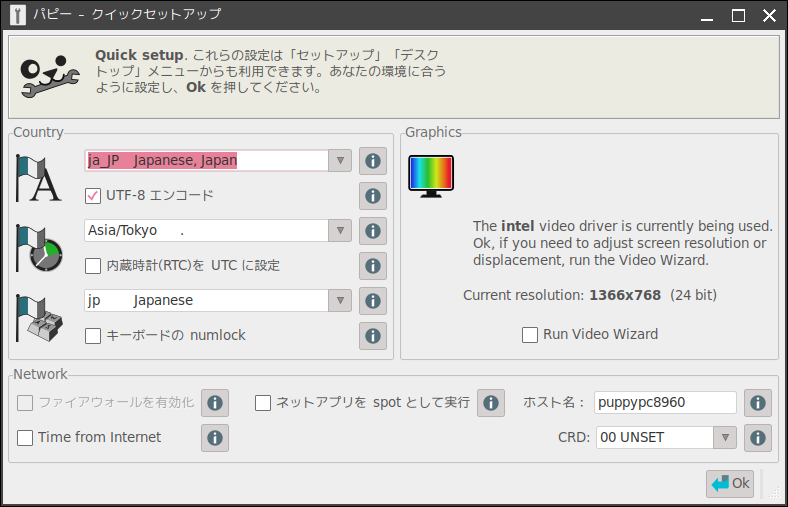Enable the Run Video Wizard checkbox
Screen dimensions: 788x507
pyautogui.click(x=530, y=335)
